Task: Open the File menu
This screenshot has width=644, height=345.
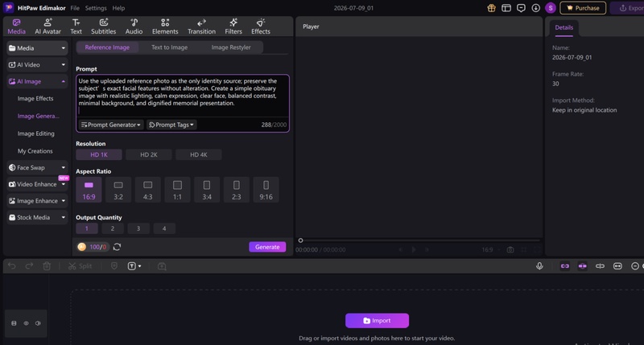Action: pyautogui.click(x=75, y=8)
